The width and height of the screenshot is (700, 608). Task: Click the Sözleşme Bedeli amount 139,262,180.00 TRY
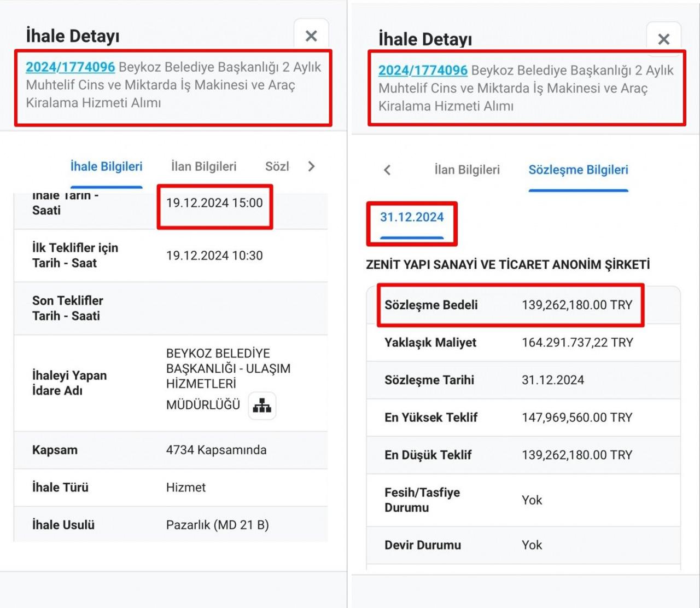tap(576, 305)
